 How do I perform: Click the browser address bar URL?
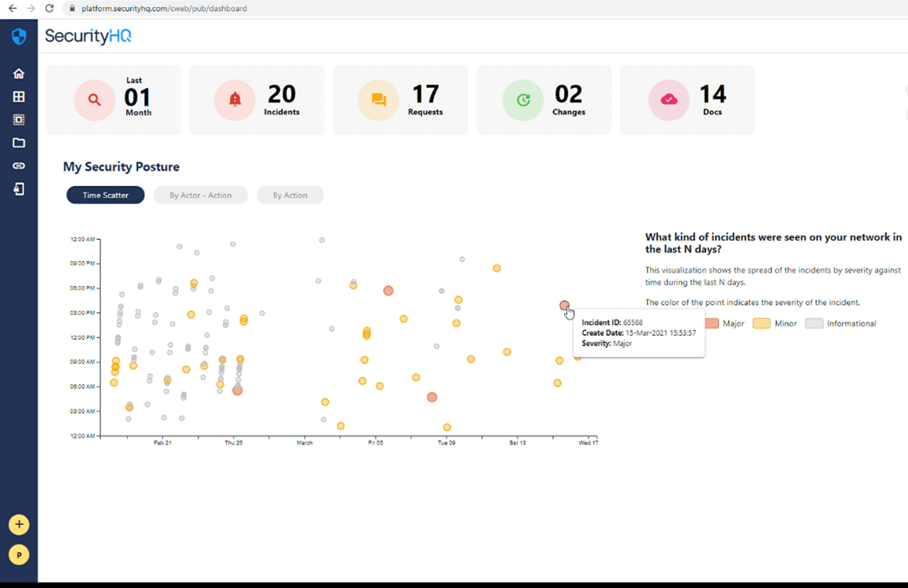coord(164,8)
